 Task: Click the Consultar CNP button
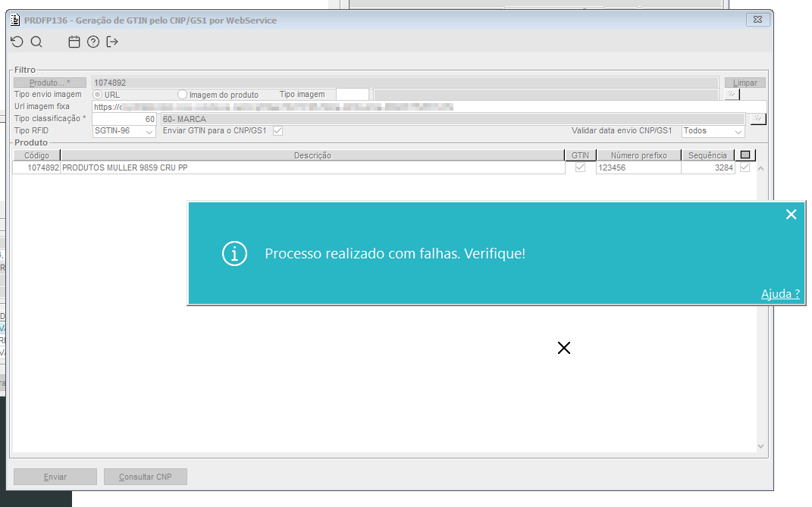(x=145, y=477)
